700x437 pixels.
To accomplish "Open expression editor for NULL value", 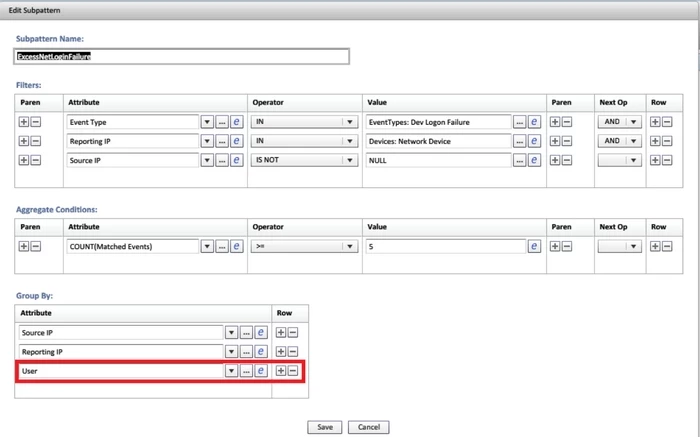I will pos(534,160).
